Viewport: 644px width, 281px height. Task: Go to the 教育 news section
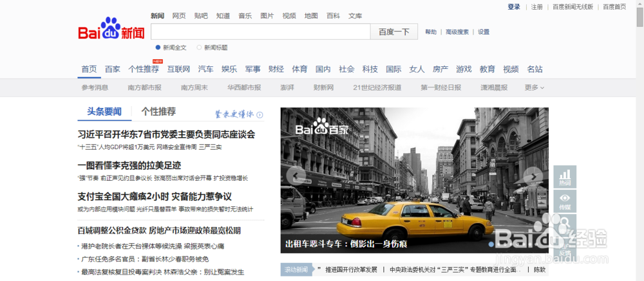[x=488, y=69]
